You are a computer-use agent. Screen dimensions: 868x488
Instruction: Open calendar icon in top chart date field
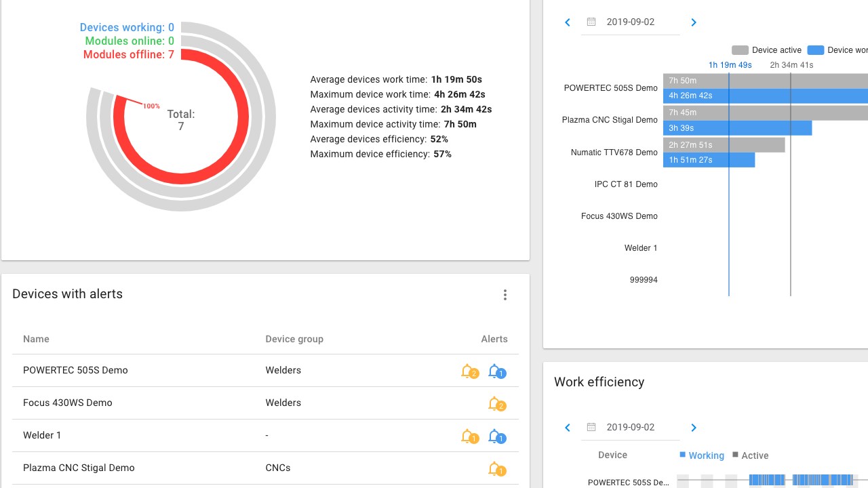(591, 22)
